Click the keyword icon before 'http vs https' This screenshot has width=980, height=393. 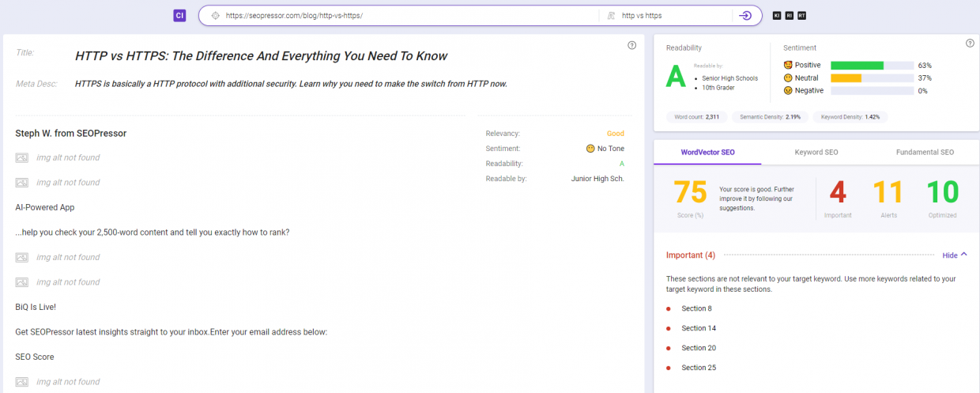(611, 15)
